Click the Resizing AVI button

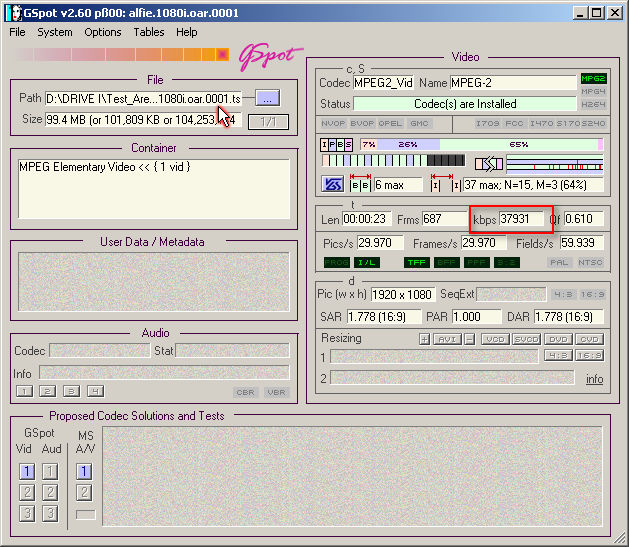447,340
